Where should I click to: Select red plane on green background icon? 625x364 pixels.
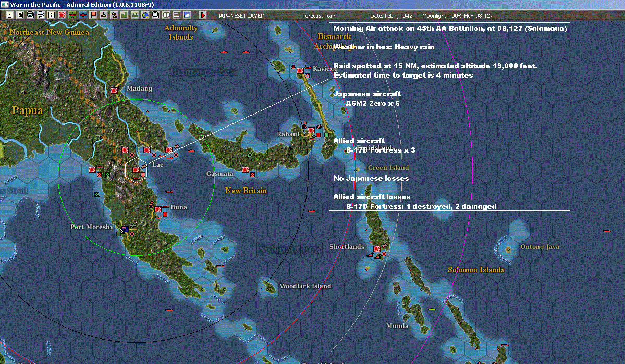tap(72, 15)
